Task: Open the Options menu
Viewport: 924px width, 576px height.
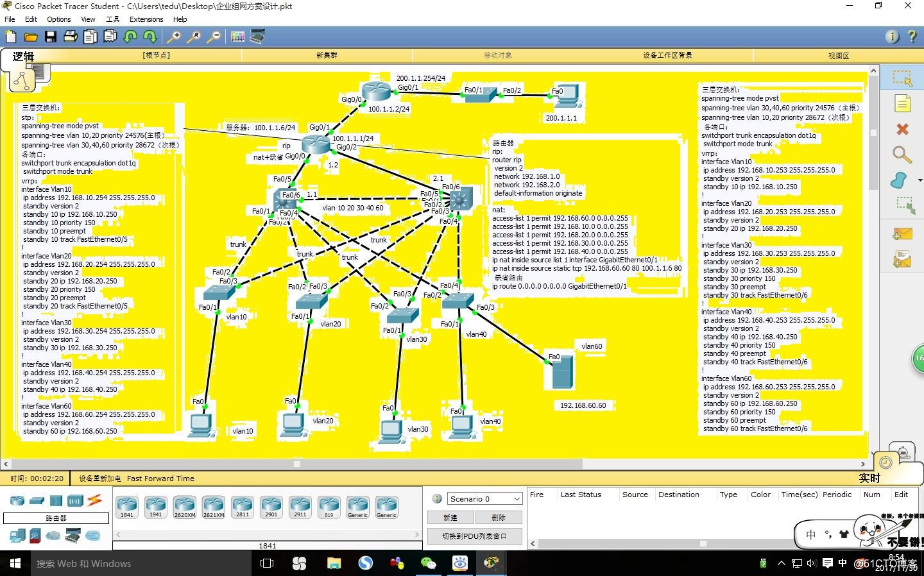Action: click(x=59, y=19)
